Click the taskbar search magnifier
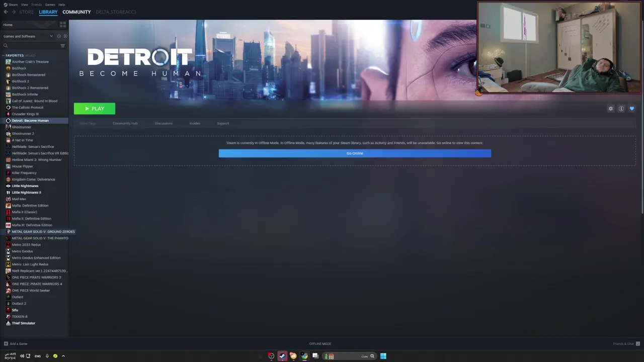This screenshot has width=644, height=362. point(372,356)
